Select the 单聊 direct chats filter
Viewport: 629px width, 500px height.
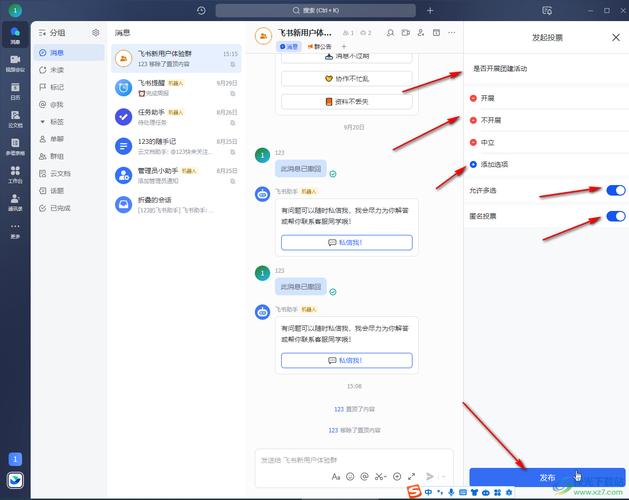click(69, 139)
